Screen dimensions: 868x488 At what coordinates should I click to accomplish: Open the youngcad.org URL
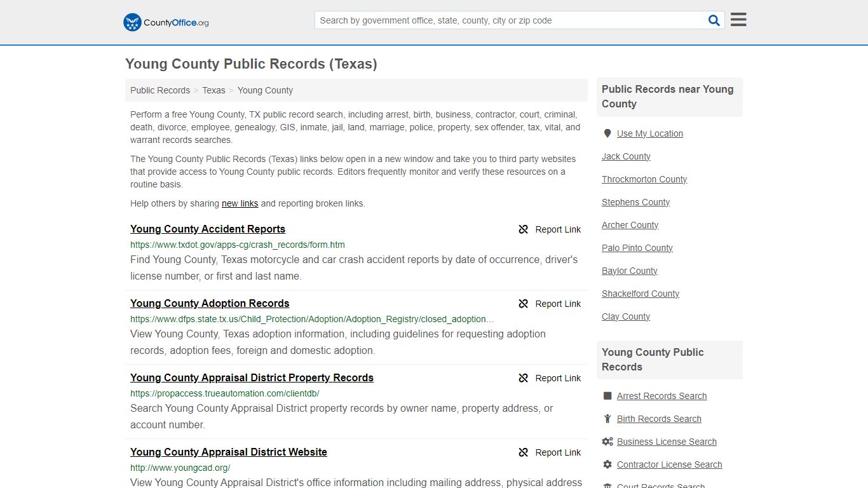click(x=180, y=468)
